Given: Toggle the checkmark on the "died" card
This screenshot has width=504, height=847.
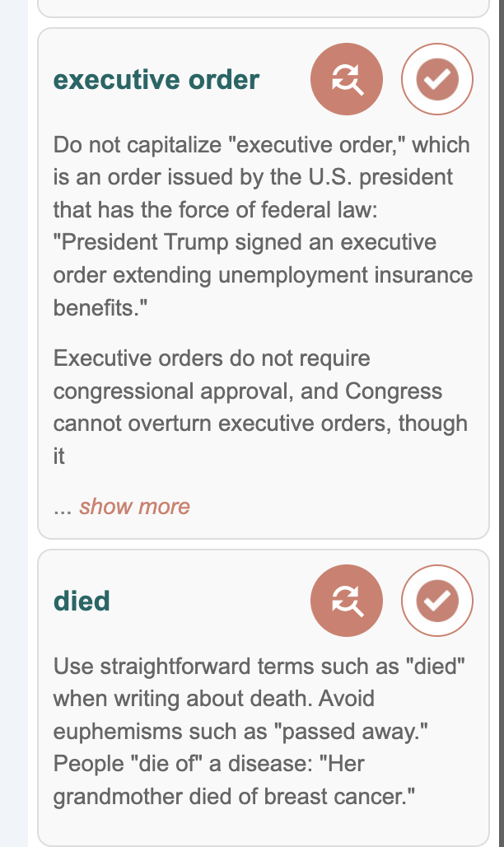Looking at the screenshot, I should 436,601.
